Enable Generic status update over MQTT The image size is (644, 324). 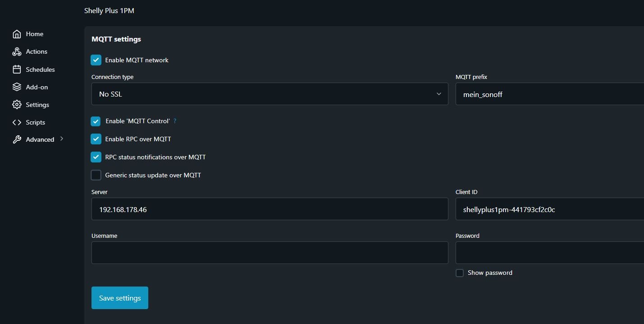click(x=96, y=175)
